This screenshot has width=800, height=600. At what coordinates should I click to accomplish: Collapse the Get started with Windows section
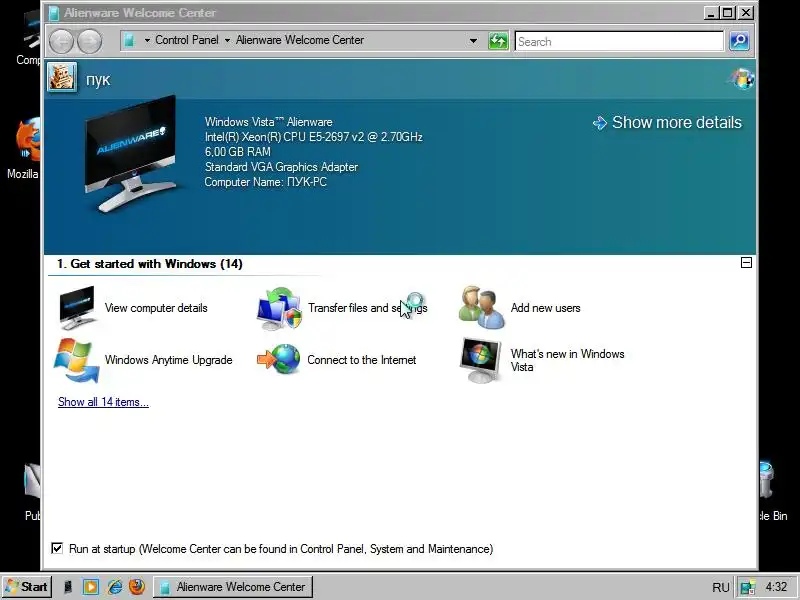pos(746,263)
